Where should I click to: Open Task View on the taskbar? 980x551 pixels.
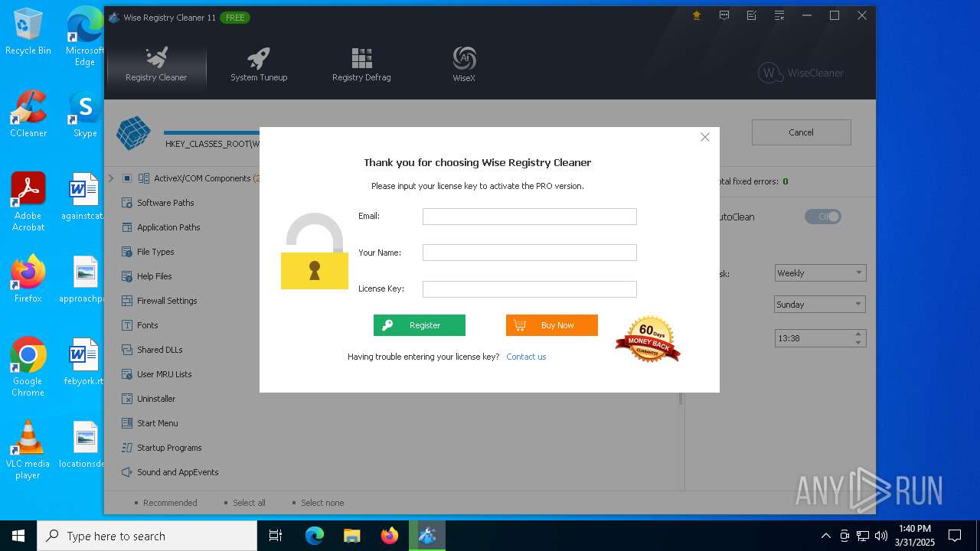coord(276,536)
